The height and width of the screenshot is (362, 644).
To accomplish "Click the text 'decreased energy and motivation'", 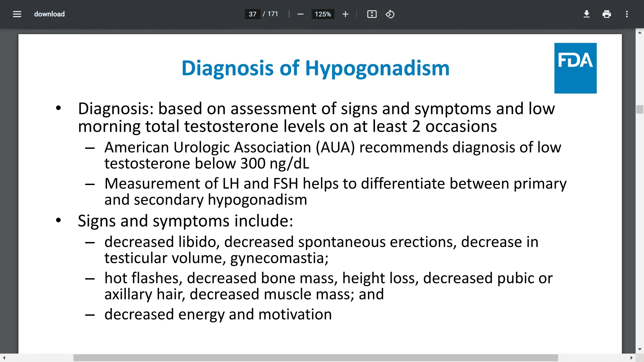I will (x=218, y=314).
